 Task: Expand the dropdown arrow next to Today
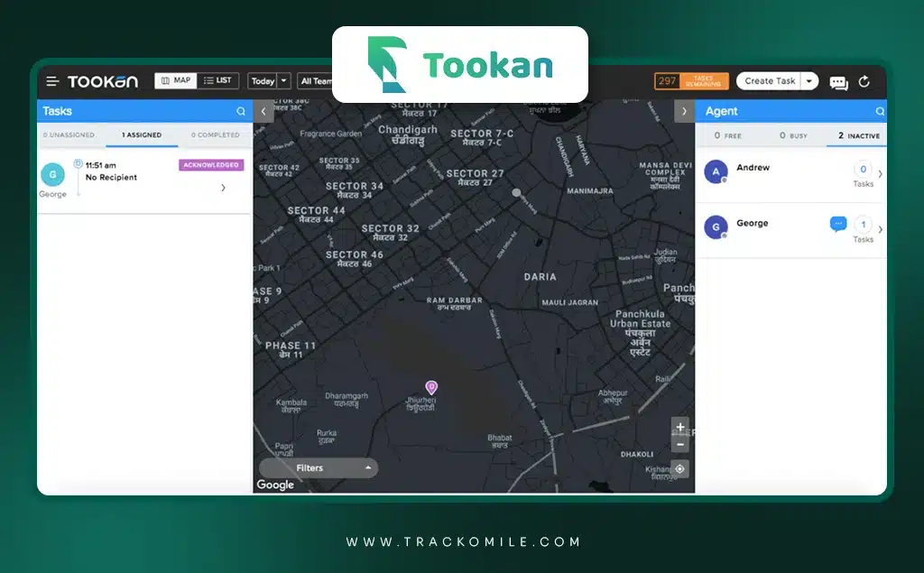pos(284,81)
